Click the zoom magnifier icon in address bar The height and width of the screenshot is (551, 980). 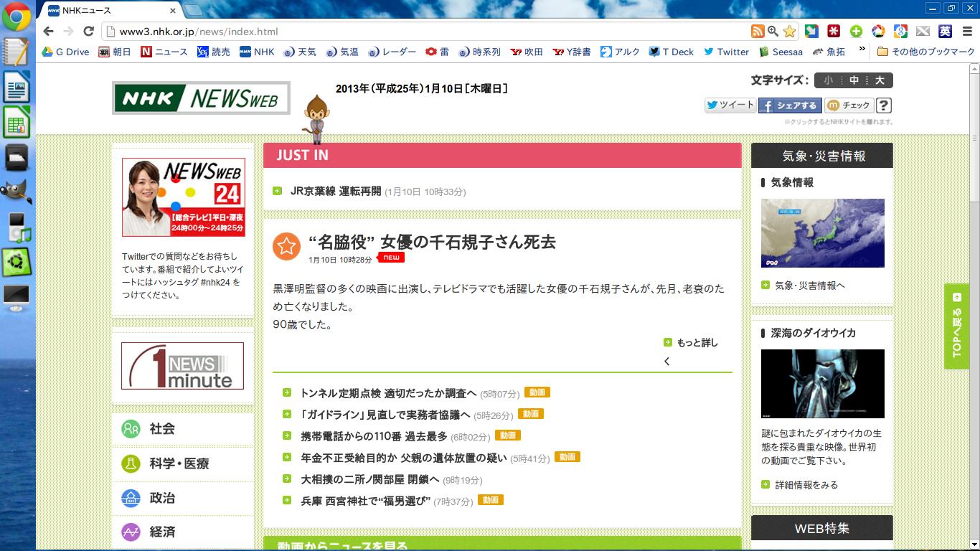[x=773, y=31]
